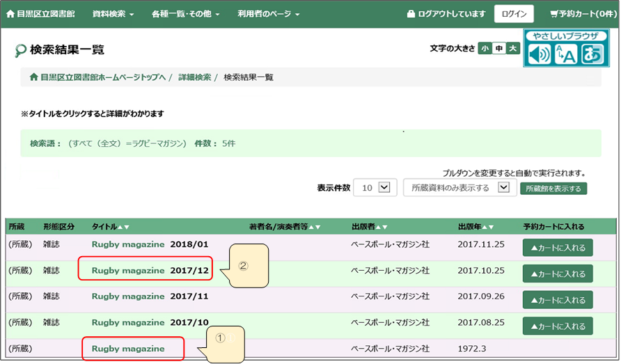Click the ログイン button

(x=514, y=14)
